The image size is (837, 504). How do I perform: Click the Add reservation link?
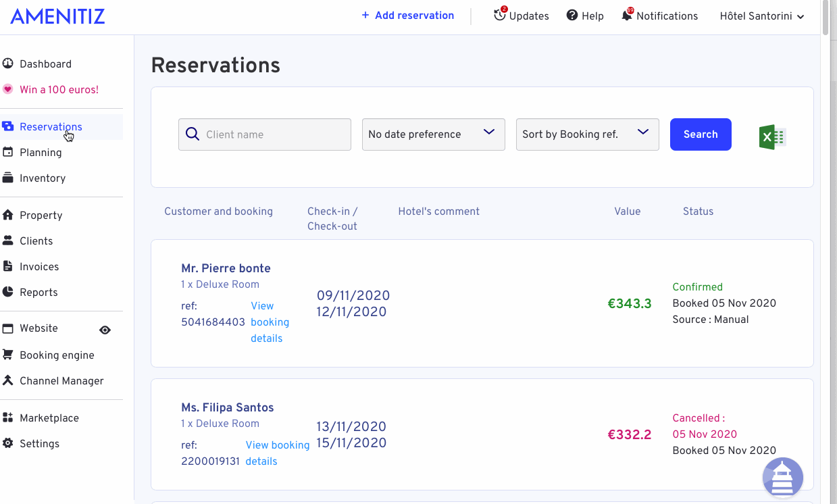(x=407, y=16)
